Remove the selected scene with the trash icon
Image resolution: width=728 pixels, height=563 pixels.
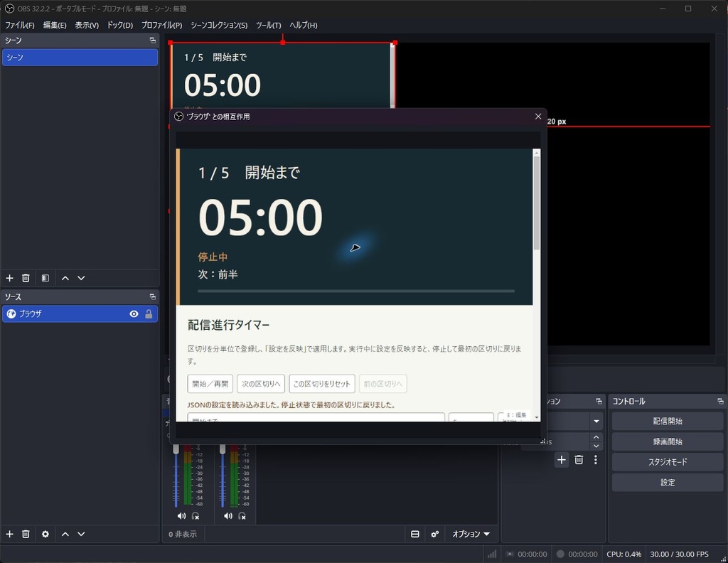click(x=26, y=278)
